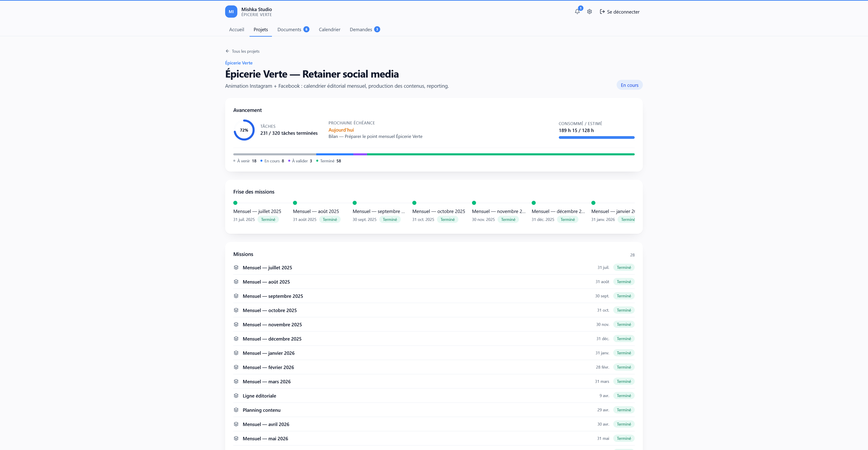Click layers icon of Mensuel — mai 2026
Screen dimensions: 868x450
[x=236, y=438]
